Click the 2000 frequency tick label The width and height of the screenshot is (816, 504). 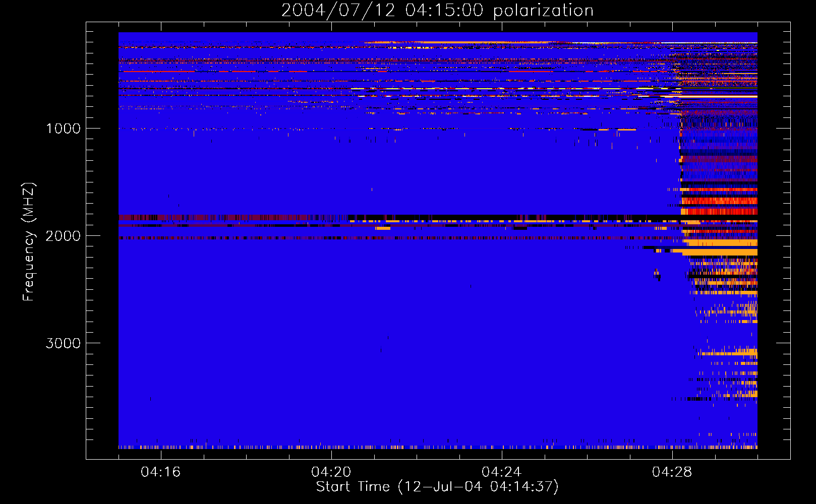point(63,236)
